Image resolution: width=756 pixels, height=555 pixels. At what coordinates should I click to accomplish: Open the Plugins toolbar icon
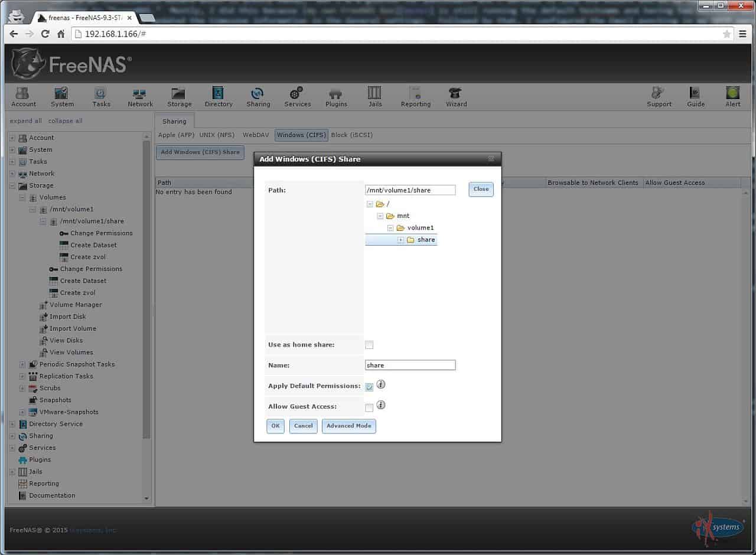click(x=336, y=97)
